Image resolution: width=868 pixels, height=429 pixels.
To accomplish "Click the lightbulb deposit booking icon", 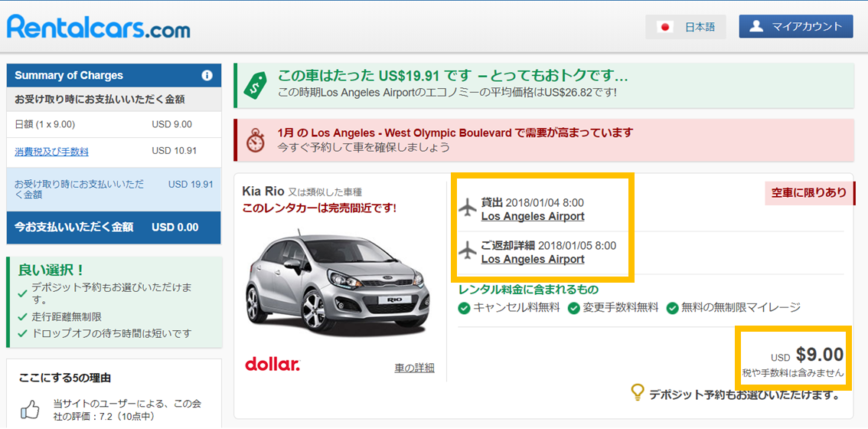I will tap(638, 393).
